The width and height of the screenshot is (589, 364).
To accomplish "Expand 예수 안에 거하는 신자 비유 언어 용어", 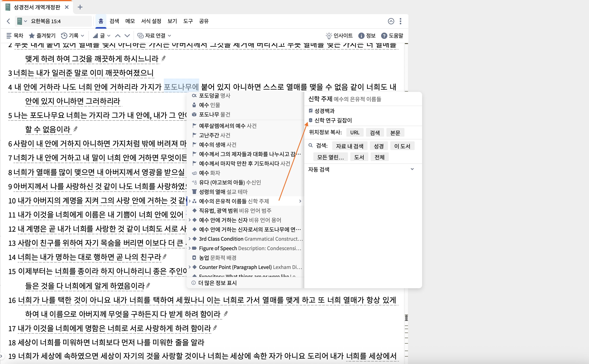I will click(190, 220).
